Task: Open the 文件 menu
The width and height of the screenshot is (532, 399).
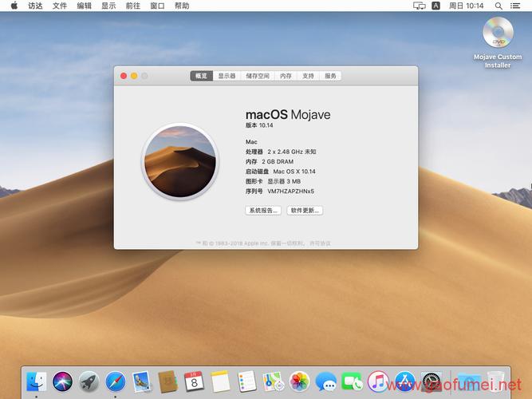Action: [x=59, y=6]
